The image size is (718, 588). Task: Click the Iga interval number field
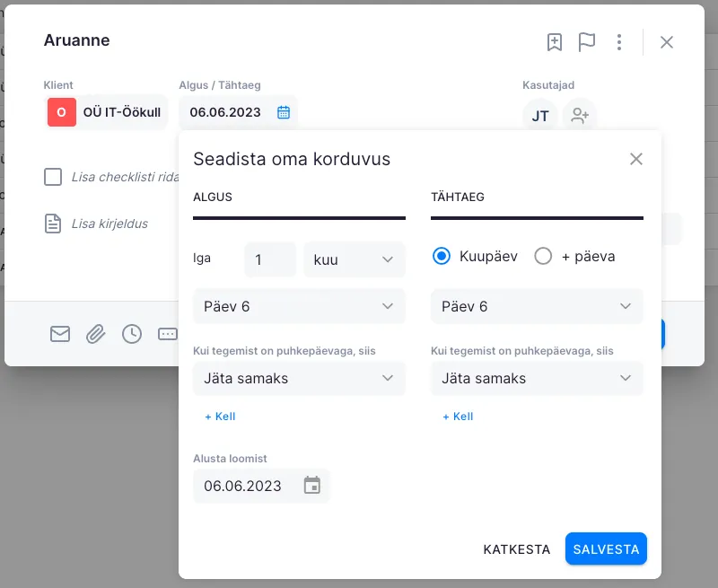[269, 259]
